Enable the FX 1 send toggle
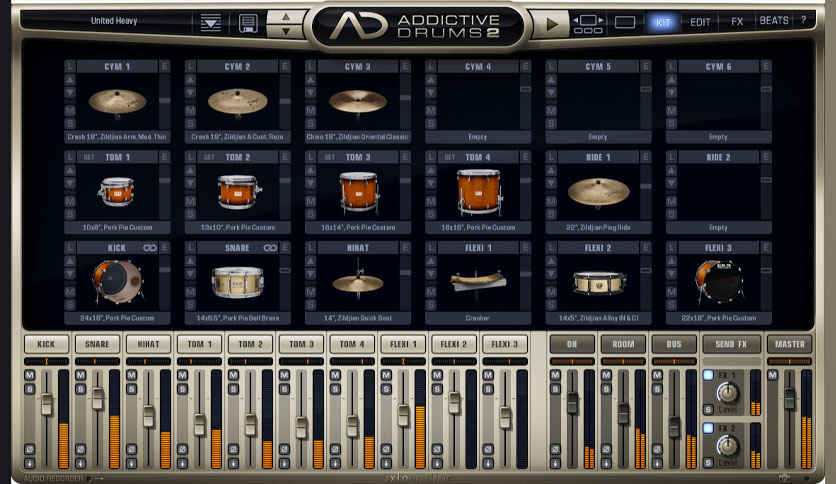 [708, 375]
